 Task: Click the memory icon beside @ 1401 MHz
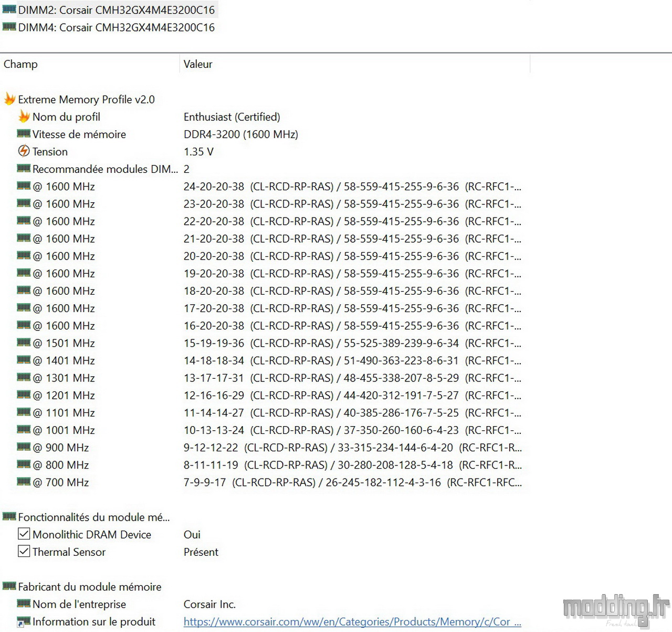pyautogui.click(x=24, y=359)
